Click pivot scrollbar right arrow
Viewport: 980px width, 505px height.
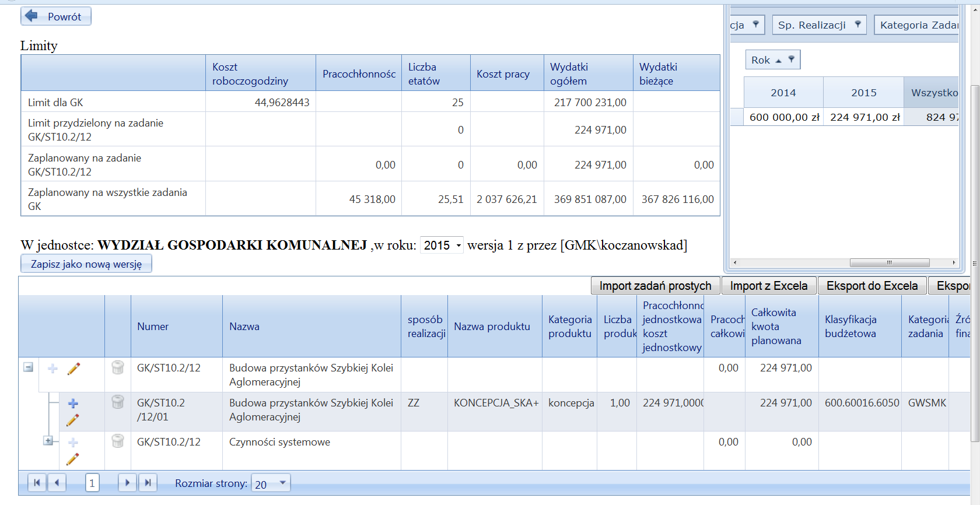(x=954, y=262)
